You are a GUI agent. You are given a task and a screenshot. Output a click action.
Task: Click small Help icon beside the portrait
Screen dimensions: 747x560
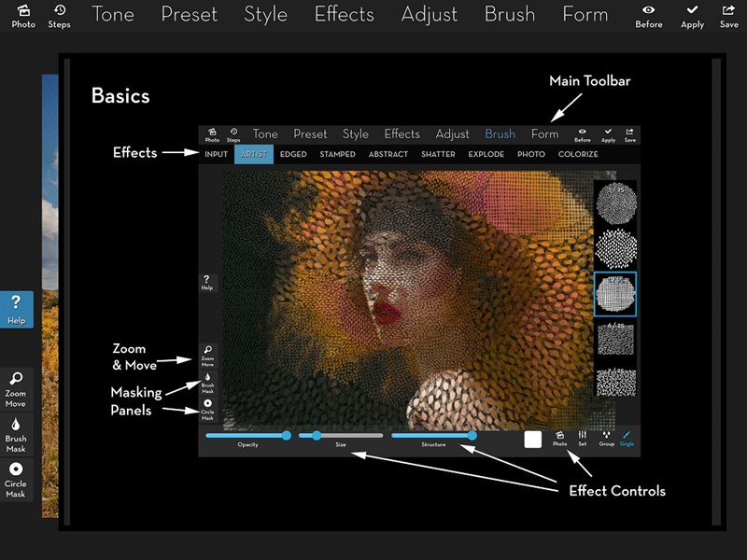pyautogui.click(x=207, y=283)
